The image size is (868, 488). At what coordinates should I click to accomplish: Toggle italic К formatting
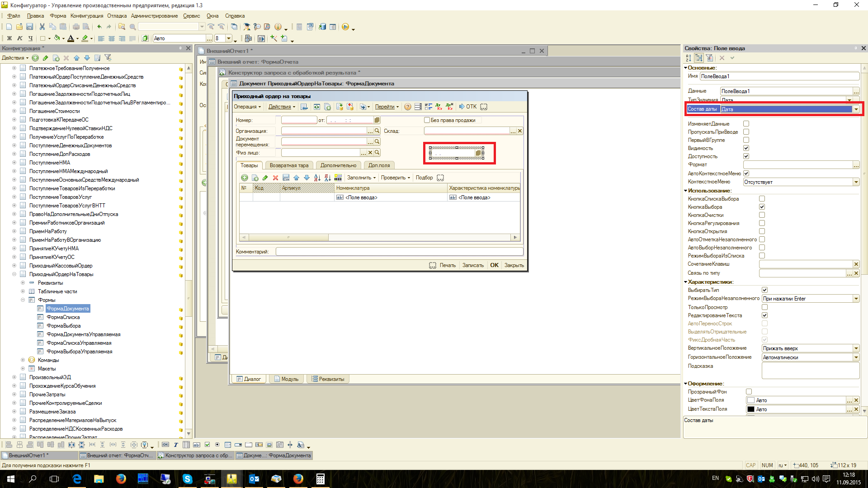[x=19, y=39]
